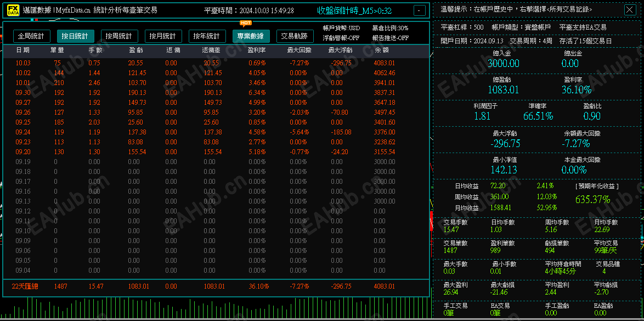
Task: Click the 交易筆數 value 1487
Action: point(450,250)
